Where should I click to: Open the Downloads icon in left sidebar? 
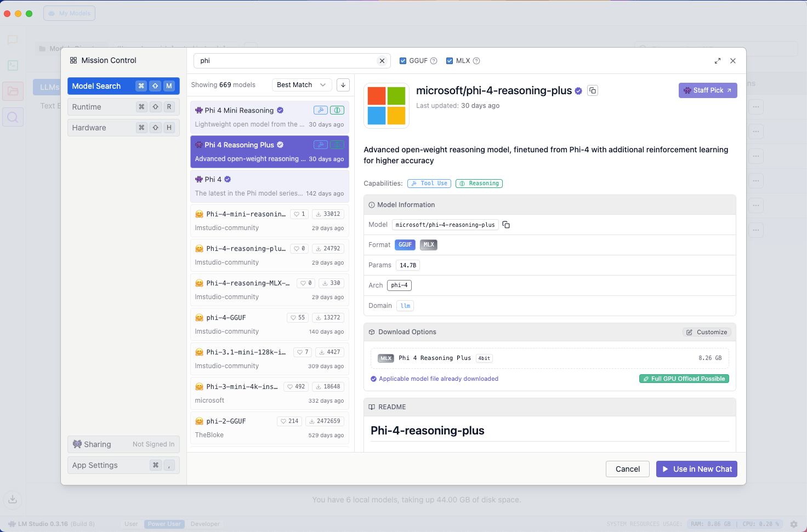pos(13,499)
